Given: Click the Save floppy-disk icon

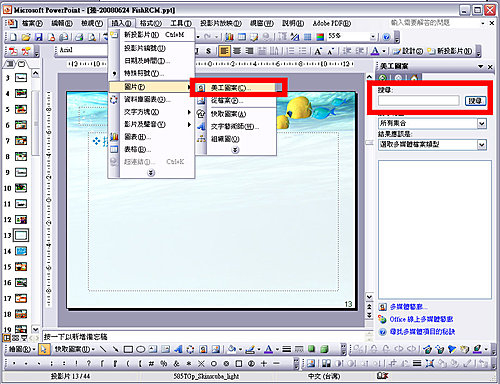Looking at the screenshot, I should pos(39,37).
